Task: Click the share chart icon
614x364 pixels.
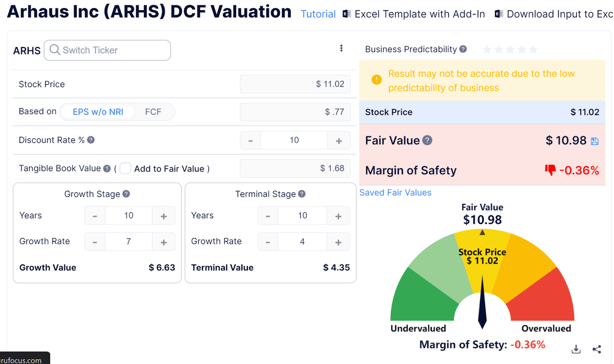Action: click(597, 349)
